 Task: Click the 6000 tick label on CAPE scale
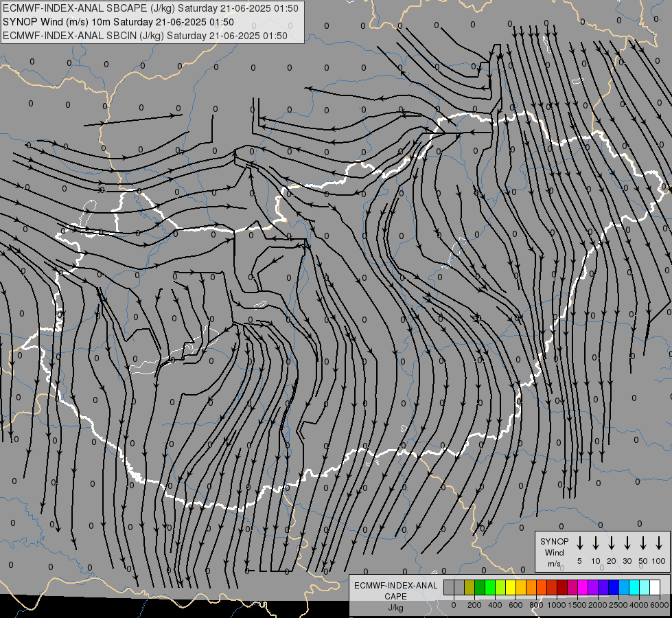point(660,605)
